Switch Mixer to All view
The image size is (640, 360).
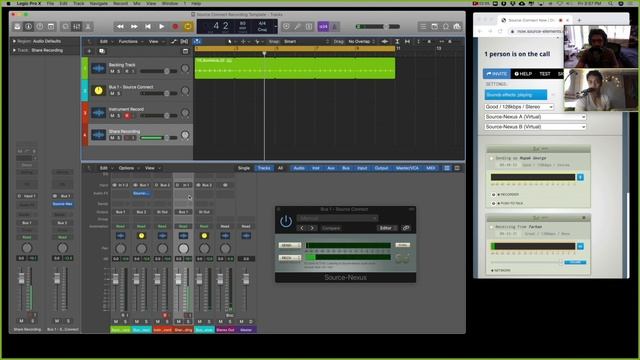[x=280, y=168]
